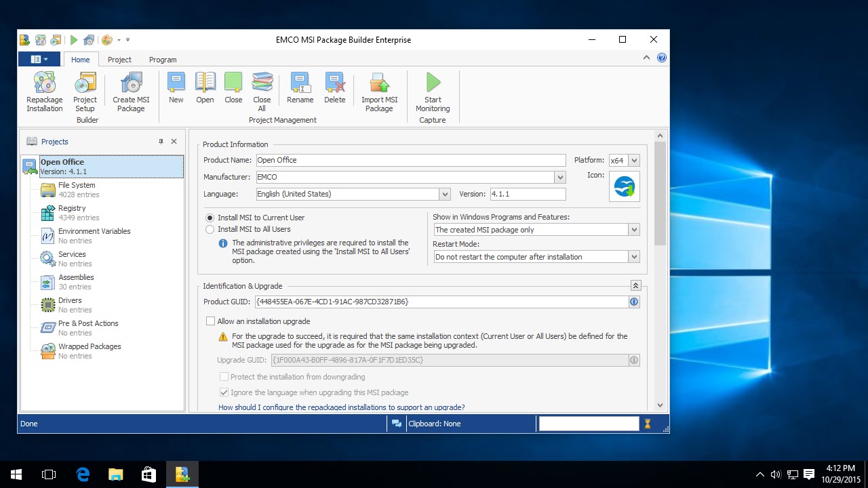Switch to the Project ribbon tab

119,60
